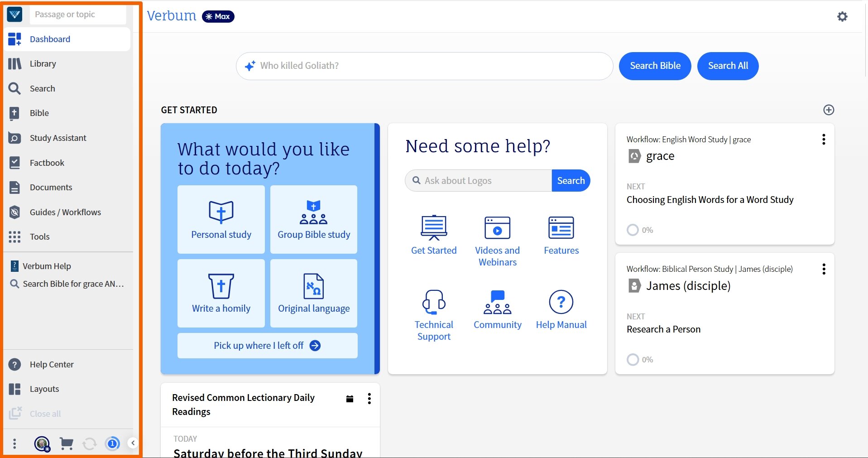Image resolution: width=868 pixels, height=458 pixels.
Task: Focus the 'Who killed Goliath?' search box
Action: (424, 66)
